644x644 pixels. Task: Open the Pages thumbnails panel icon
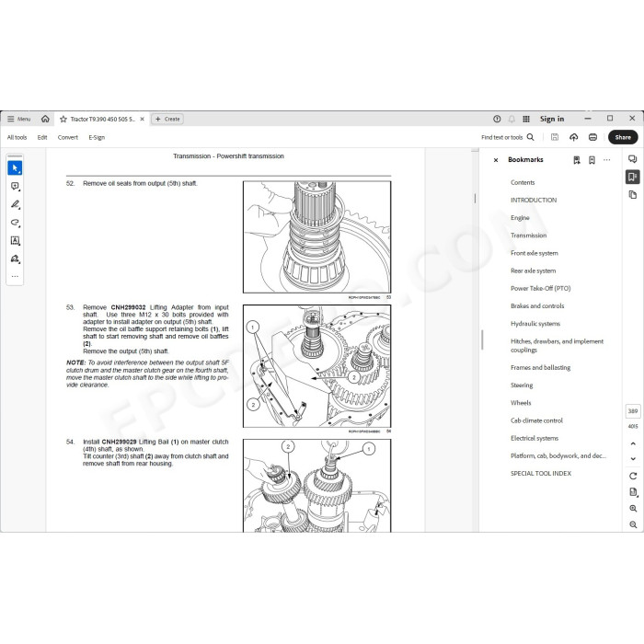tap(633, 195)
